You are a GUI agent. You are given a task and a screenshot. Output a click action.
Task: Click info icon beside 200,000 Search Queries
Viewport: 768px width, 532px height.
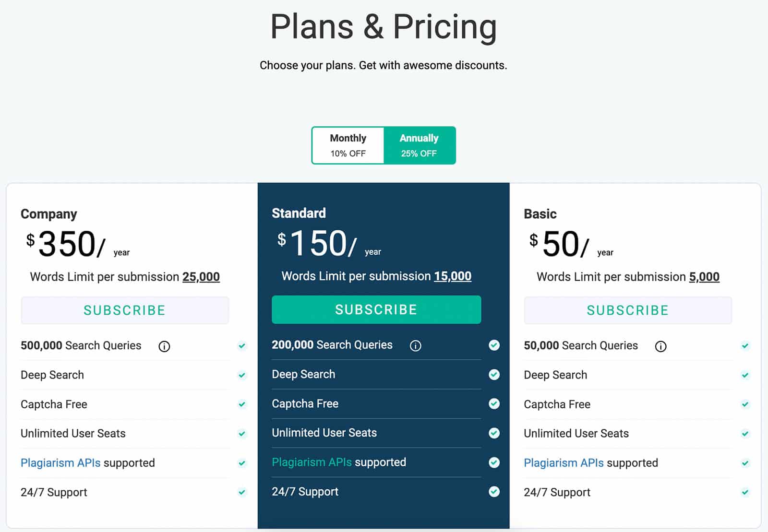[x=416, y=346]
